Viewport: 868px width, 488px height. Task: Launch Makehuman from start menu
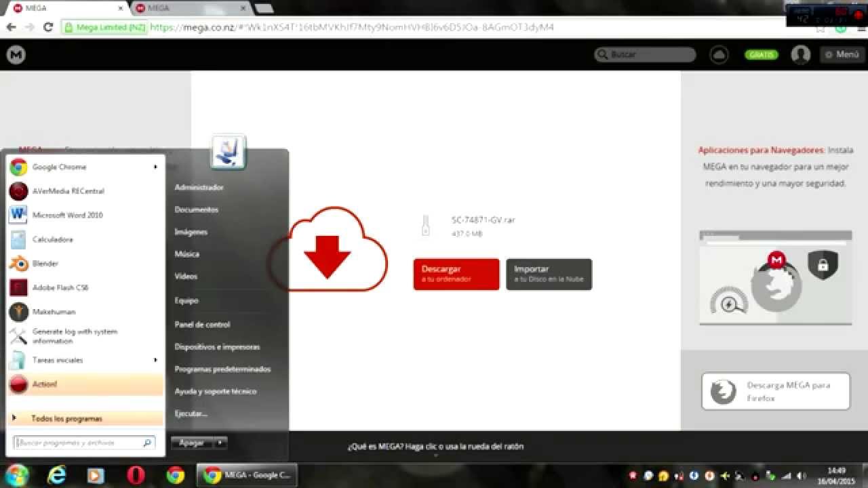pyautogui.click(x=84, y=312)
